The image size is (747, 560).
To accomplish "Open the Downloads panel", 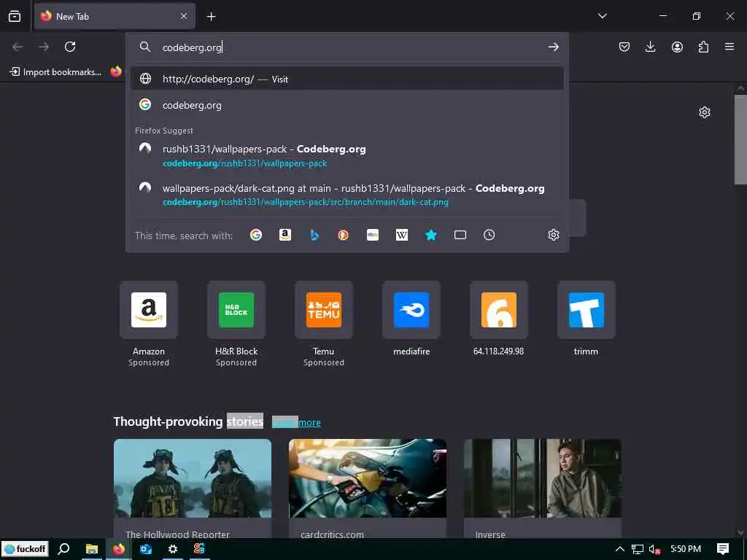I will tap(650, 47).
